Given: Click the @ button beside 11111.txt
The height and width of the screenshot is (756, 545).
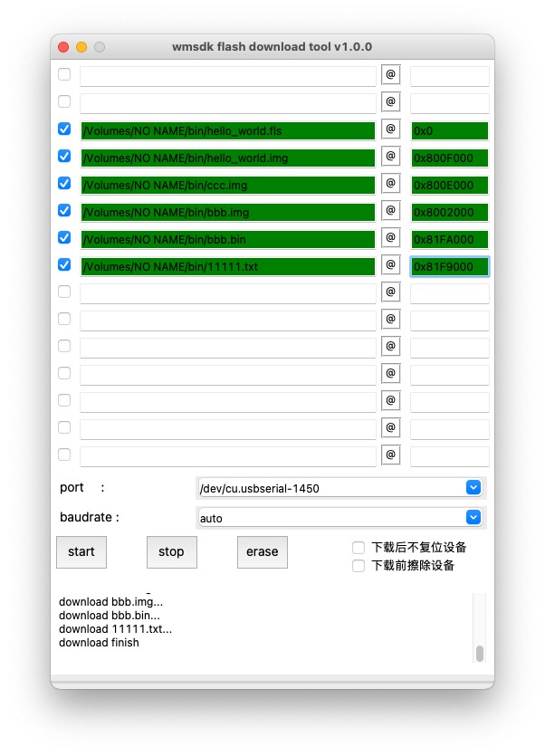Looking at the screenshot, I should [391, 265].
